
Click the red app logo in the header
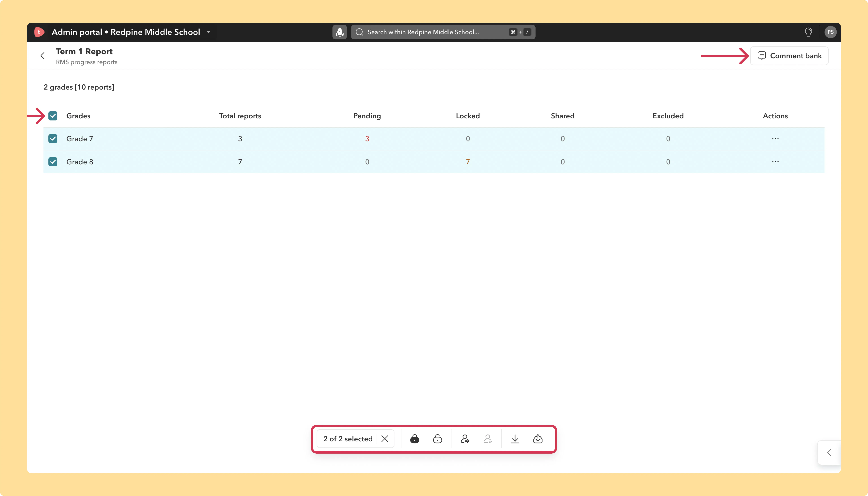39,32
